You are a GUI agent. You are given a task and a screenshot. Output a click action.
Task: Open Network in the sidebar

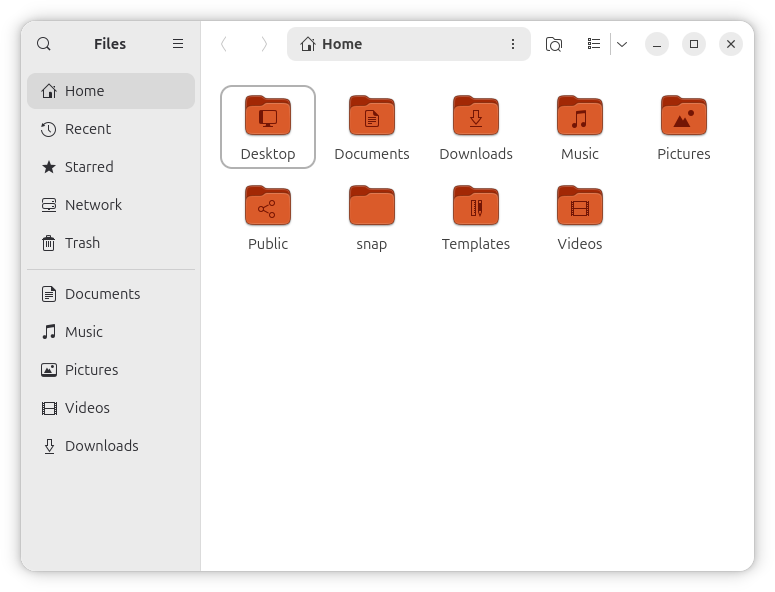click(x=111, y=205)
